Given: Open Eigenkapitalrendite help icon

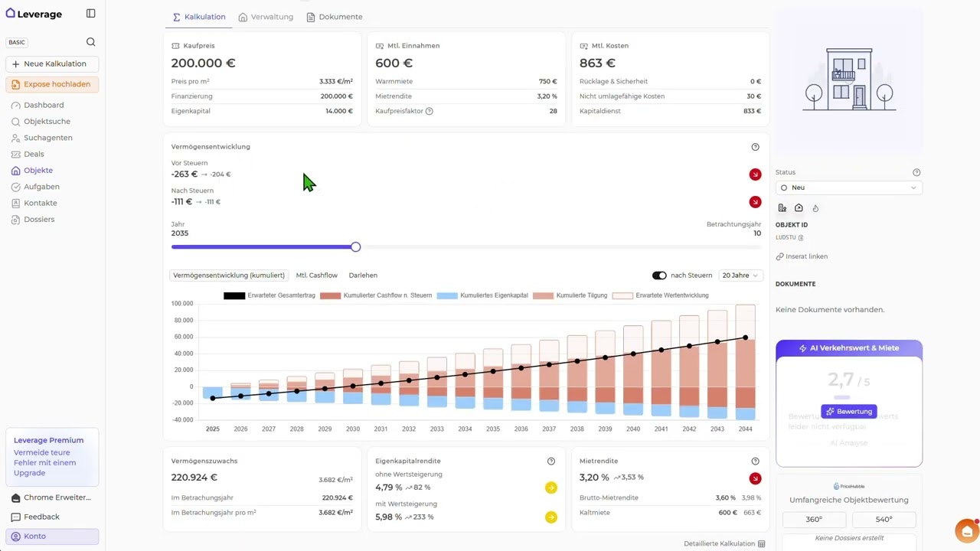Looking at the screenshot, I should tap(551, 461).
